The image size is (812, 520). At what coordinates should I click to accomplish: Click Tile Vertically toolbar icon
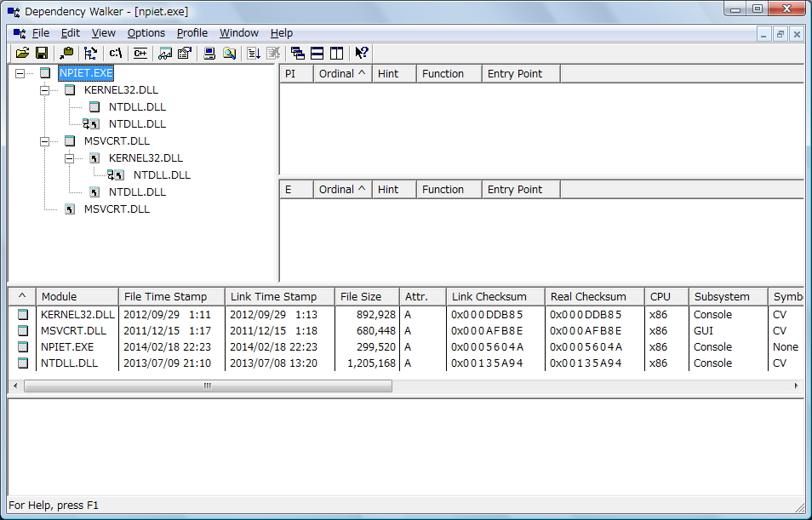[336, 53]
